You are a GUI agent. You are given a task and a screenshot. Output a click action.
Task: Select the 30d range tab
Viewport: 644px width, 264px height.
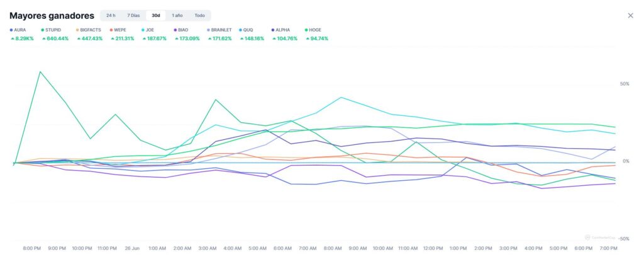(156, 15)
